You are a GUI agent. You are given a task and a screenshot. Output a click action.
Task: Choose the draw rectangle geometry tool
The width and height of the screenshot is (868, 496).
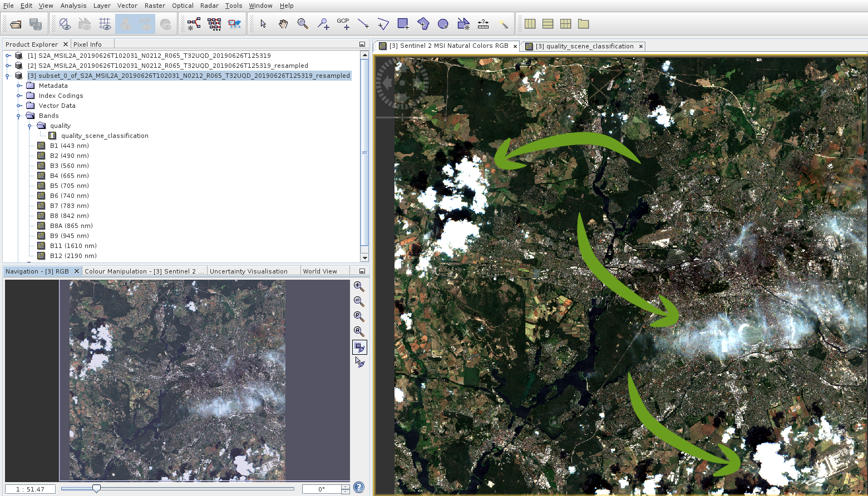click(x=403, y=24)
